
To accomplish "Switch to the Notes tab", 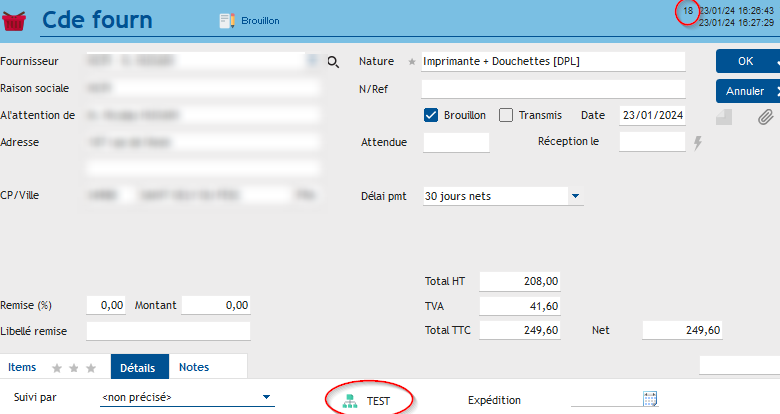I will pyautogui.click(x=194, y=367).
